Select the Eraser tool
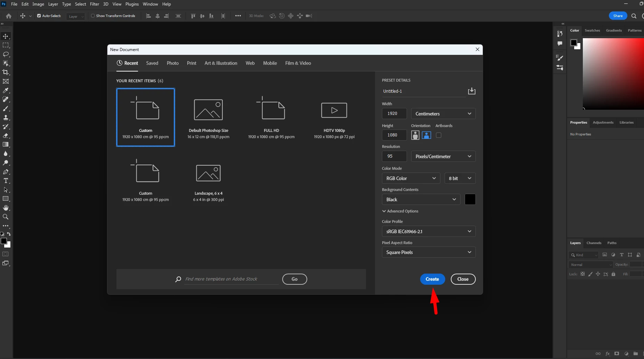Viewport: 644px width, 359px height. [x=6, y=136]
